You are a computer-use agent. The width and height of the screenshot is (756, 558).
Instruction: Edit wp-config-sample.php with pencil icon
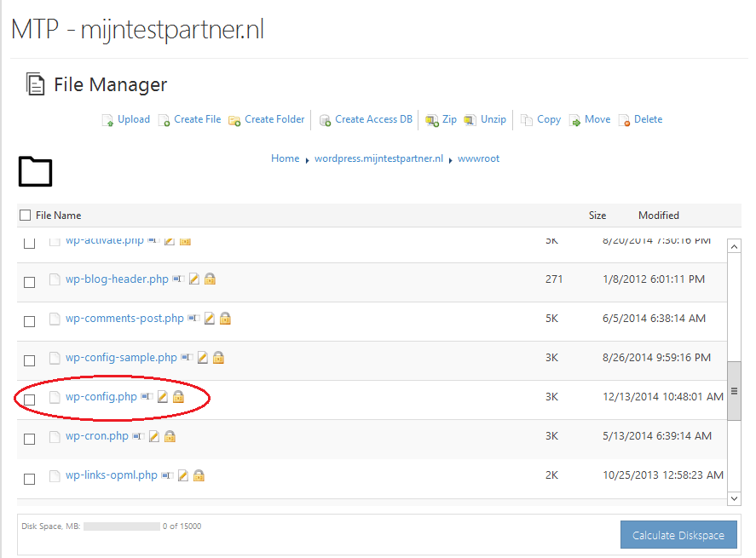point(203,358)
